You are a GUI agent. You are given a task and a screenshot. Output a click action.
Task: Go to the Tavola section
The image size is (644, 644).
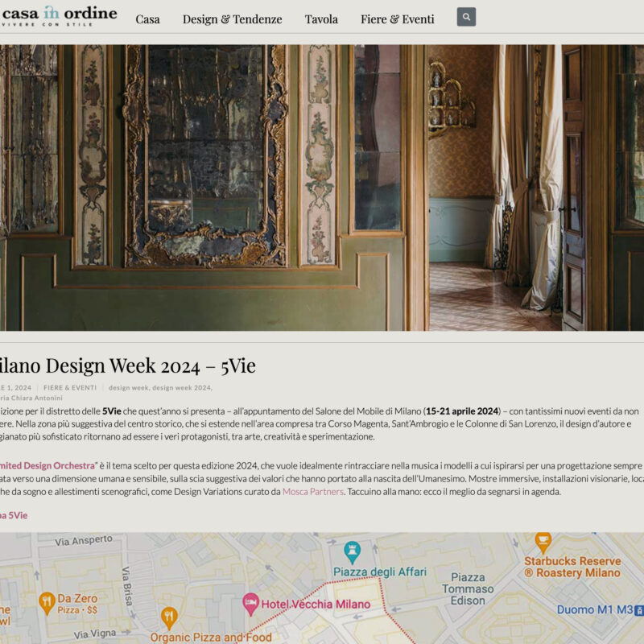click(x=321, y=19)
